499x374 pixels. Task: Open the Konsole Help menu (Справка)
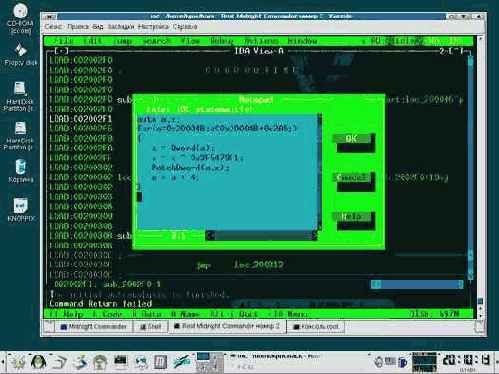point(185,27)
